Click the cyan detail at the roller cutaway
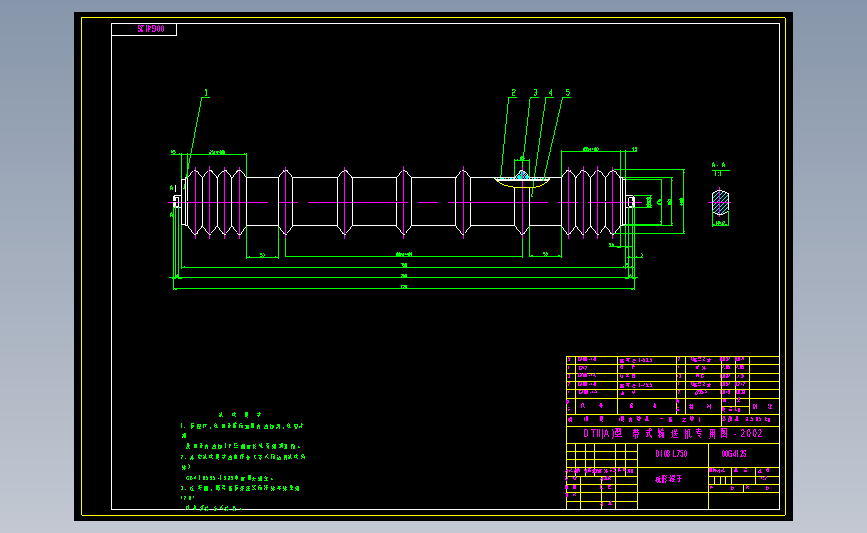This screenshot has height=533, width=867. coord(522,175)
